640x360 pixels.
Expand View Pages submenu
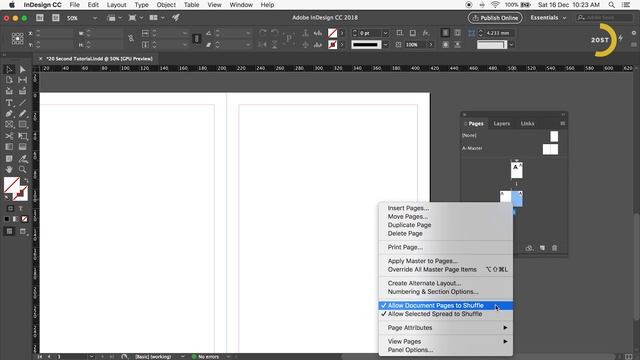(446, 341)
